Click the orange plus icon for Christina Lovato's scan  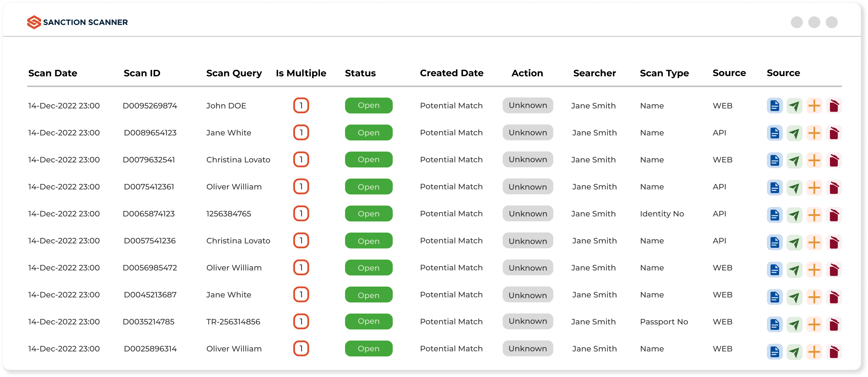(814, 160)
